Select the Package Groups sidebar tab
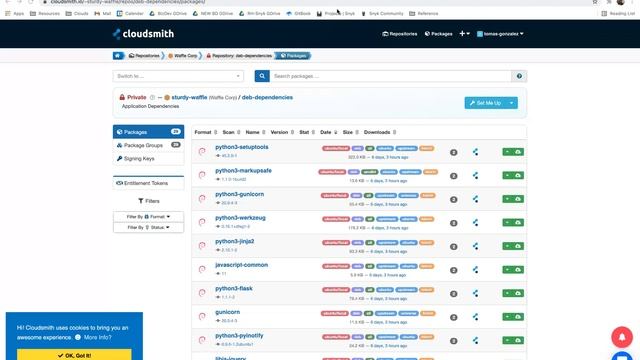 pos(149,145)
